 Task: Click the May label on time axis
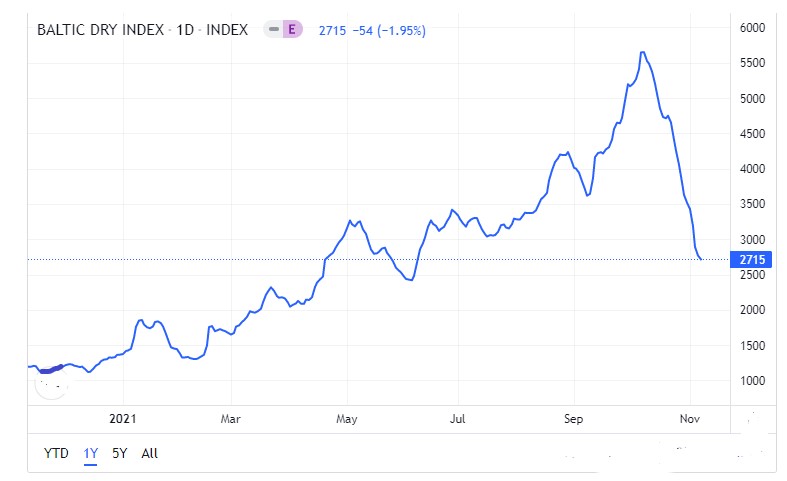(x=347, y=418)
